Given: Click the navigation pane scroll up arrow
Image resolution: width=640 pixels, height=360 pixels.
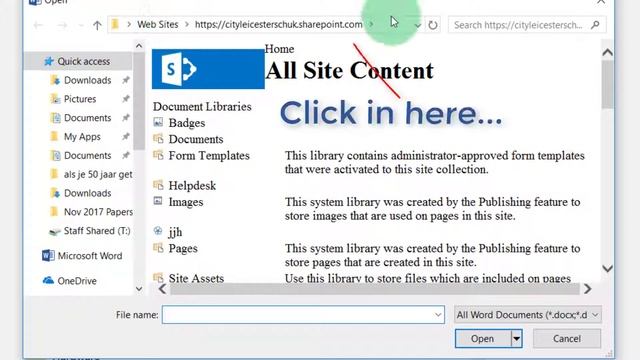Looking at the screenshot, I should pos(139,46).
